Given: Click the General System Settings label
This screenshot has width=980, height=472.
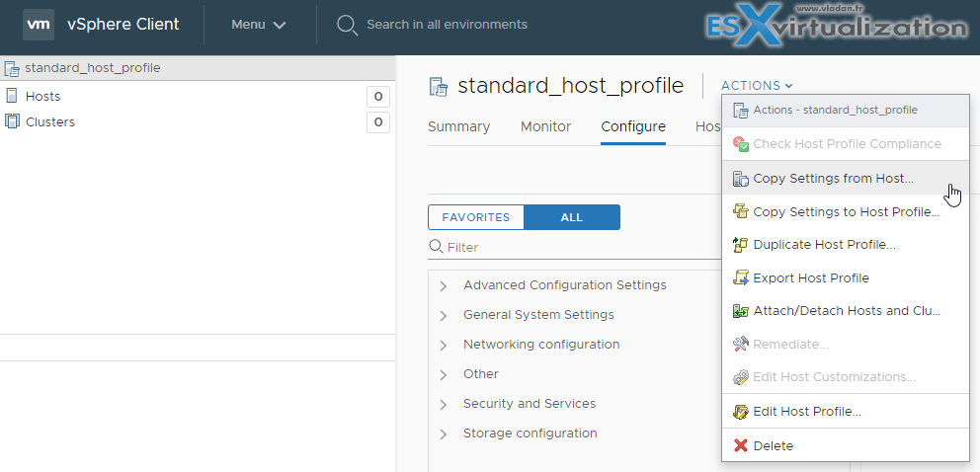Looking at the screenshot, I should [538, 315].
